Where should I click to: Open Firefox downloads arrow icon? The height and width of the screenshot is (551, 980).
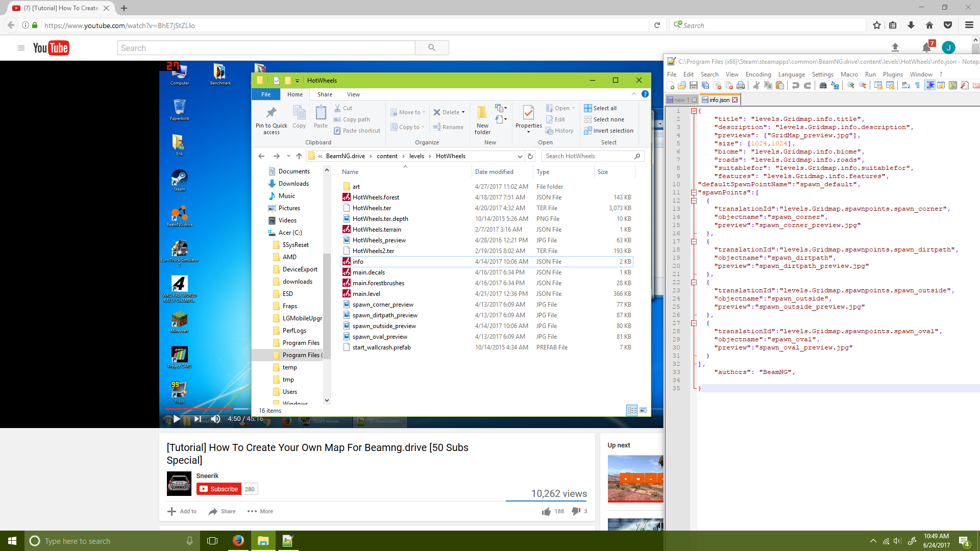pyautogui.click(x=911, y=25)
